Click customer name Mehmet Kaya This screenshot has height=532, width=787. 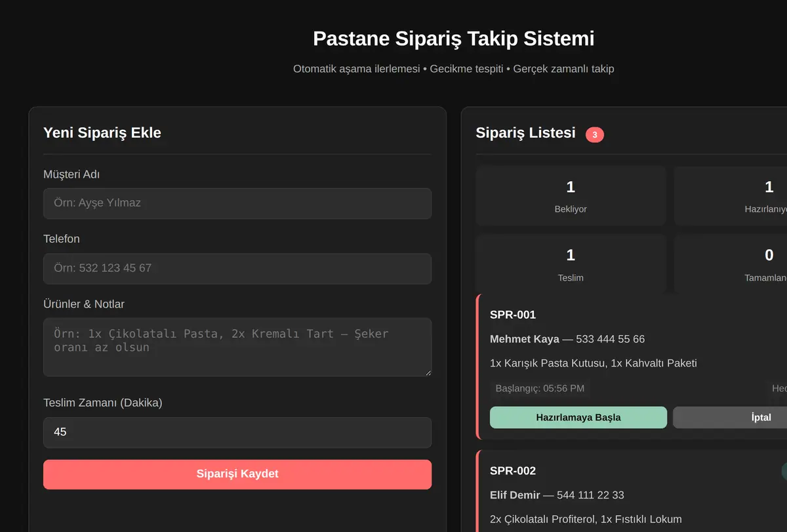point(525,339)
